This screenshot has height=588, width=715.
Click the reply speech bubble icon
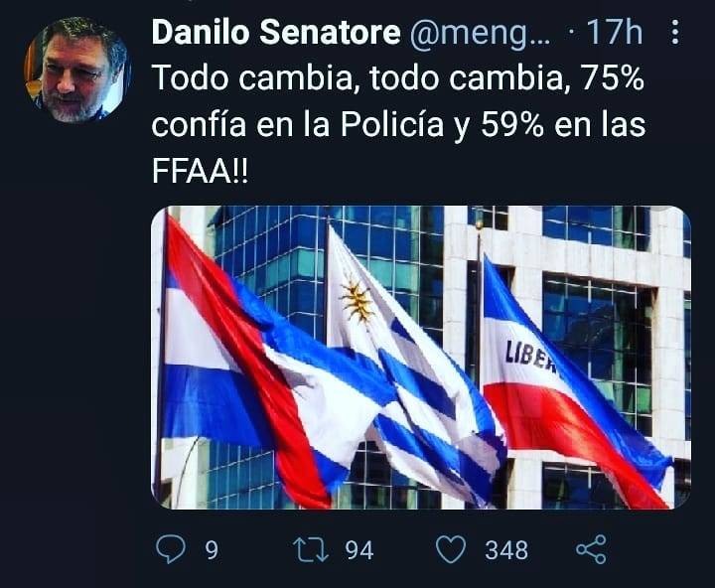tap(171, 549)
